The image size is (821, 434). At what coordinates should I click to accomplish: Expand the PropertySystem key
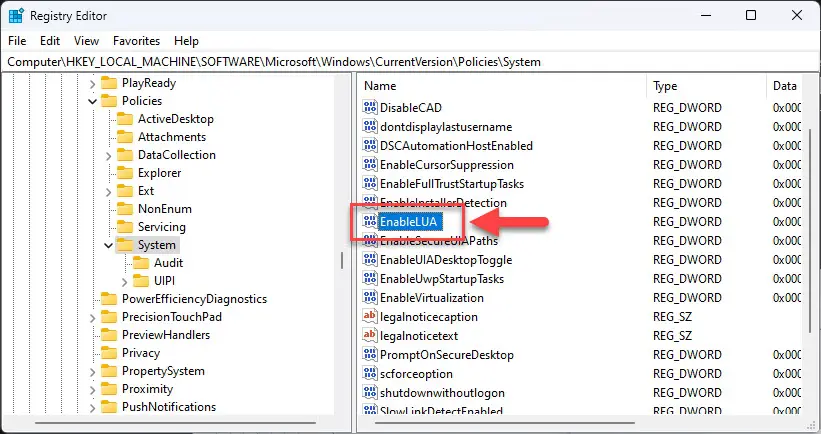(93, 372)
